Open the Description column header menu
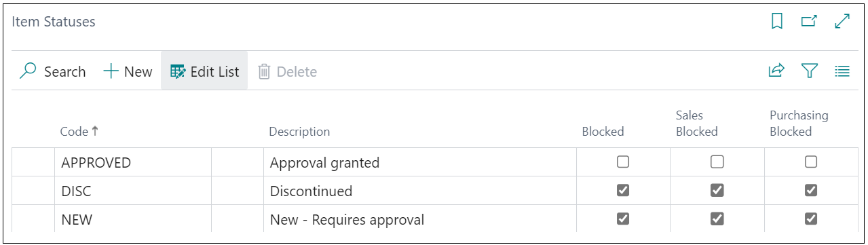Viewport: 868px width, 245px height. pos(299,132)
